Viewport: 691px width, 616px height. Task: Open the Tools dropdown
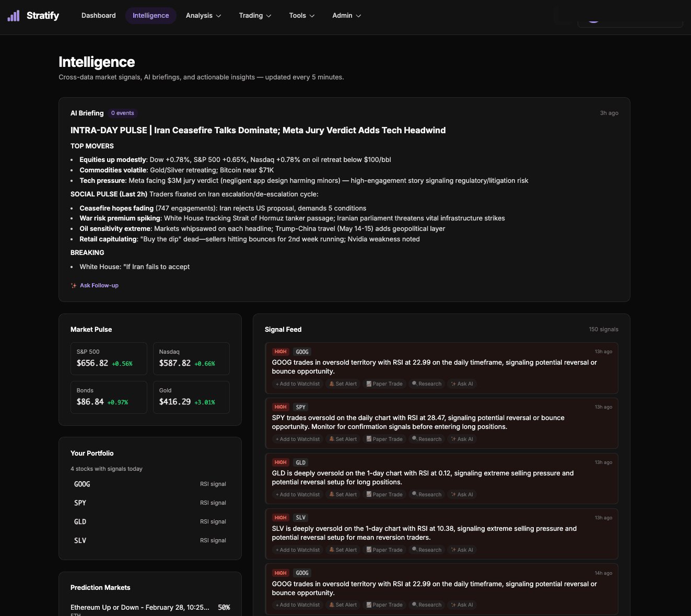point(301,16)
